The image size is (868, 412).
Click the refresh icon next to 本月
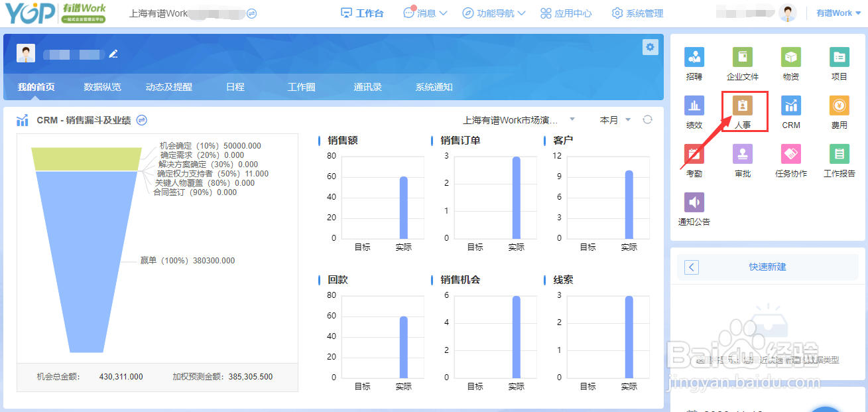[648, 120]
